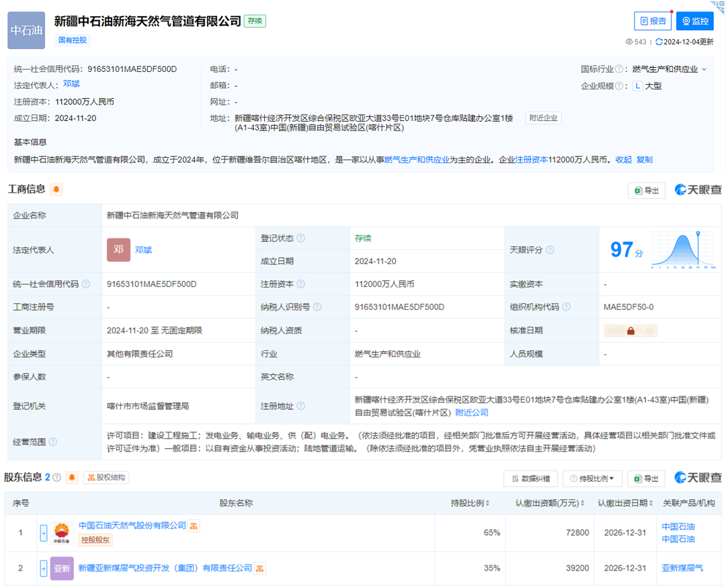Open first 中国石油 related product link
Viewport: 726px width, 588px height.
click(x=678, y=527)
